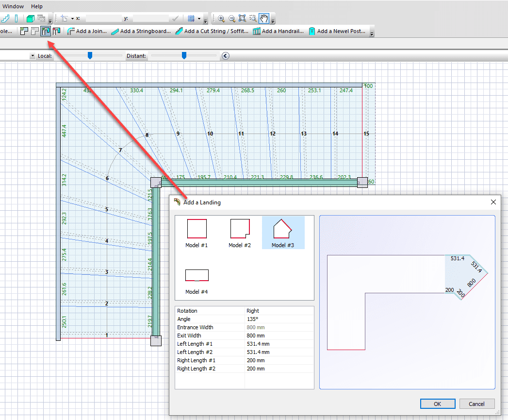Select the Zoom Window selection tool
Viewport: 508px width, 420px height.
(x=253, y=18)
